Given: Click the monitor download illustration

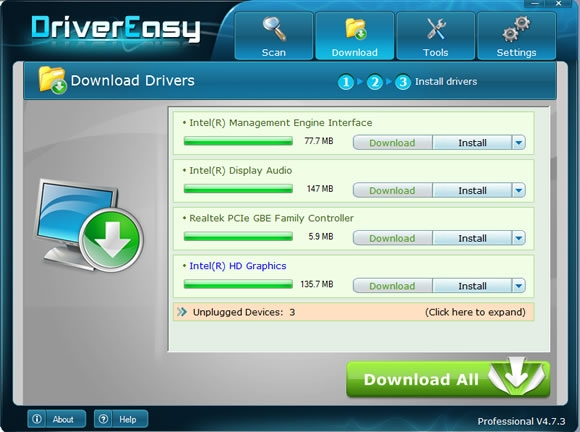Looking at the screenshot, I should pyautogui.click(x=89, y=225).
